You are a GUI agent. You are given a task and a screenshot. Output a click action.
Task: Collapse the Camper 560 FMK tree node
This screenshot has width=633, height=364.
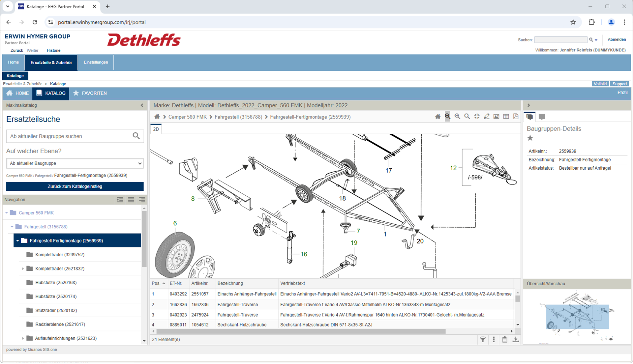(x=7, y=213)
